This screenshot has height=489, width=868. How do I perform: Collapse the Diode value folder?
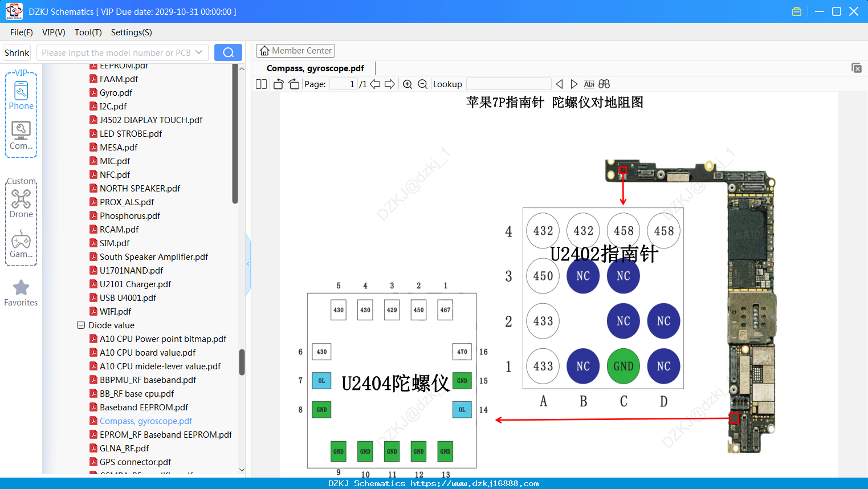(81, 325)
